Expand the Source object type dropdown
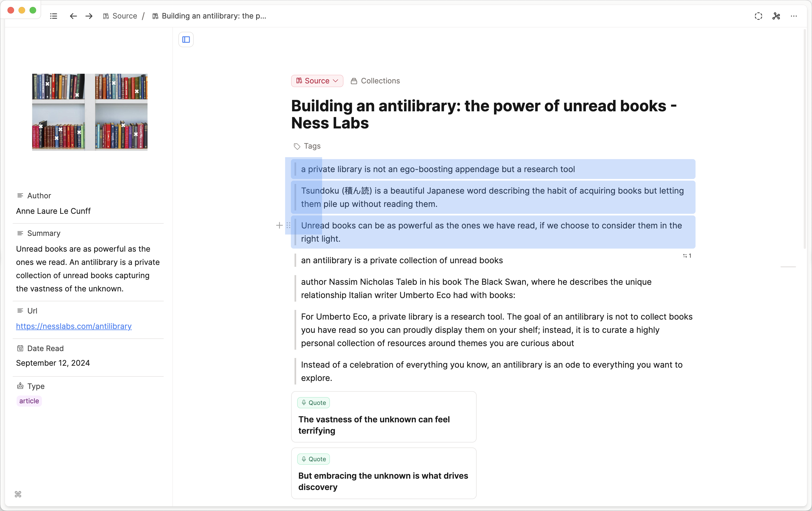Viewport: 812px width, 511px height. (x=317, y=81)
